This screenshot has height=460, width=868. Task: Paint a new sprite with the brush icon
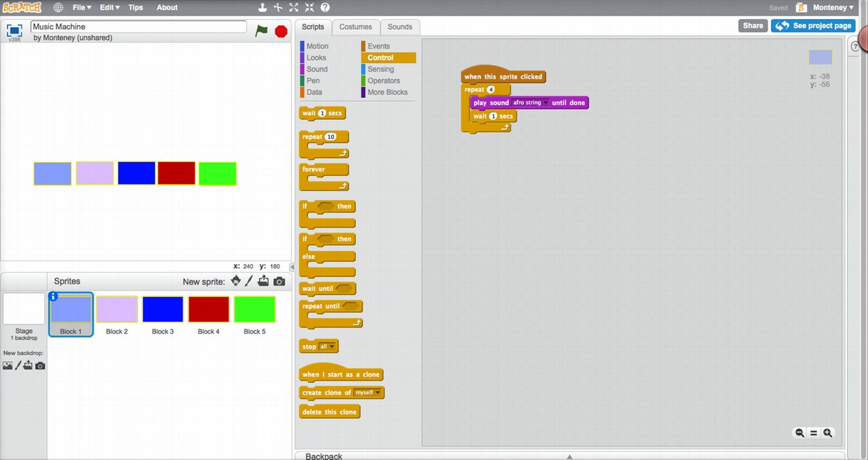click(x=248, y=280)
